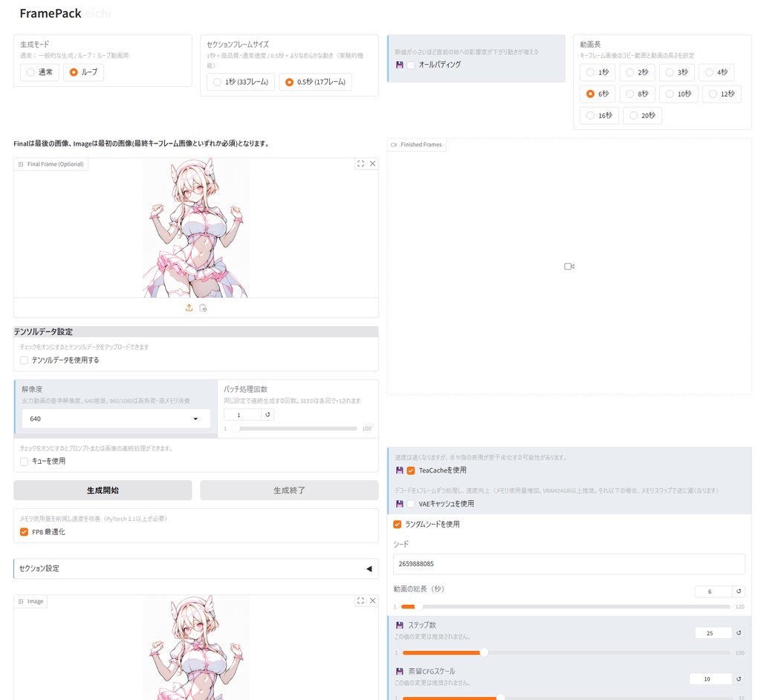Select 1秒 (33フレーム) section frame size

click(x=218, y=82)
